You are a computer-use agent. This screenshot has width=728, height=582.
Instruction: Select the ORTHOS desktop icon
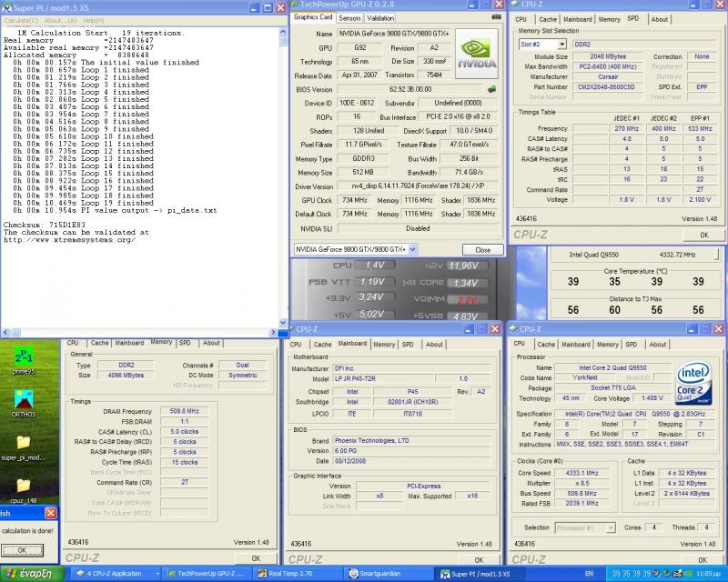coord(24,404)
